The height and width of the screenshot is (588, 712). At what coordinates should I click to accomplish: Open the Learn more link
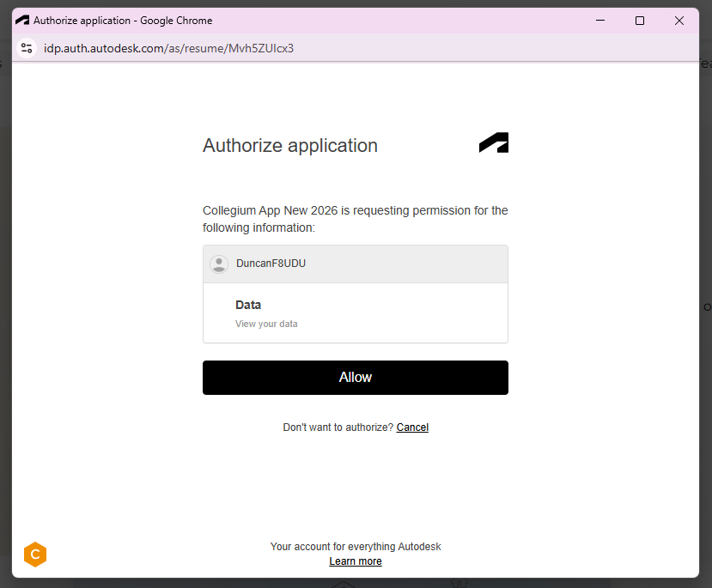[355, 561]
